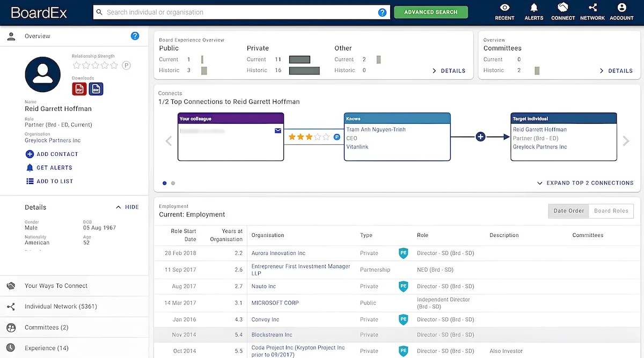Image resolution: width=644 pixels, height=358 pixels.
Task: Open Nauto Inc link
Action: (264, 286)
